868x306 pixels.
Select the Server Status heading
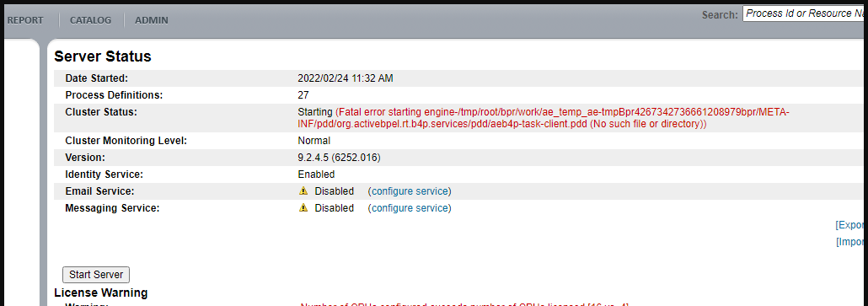(103, 56)
